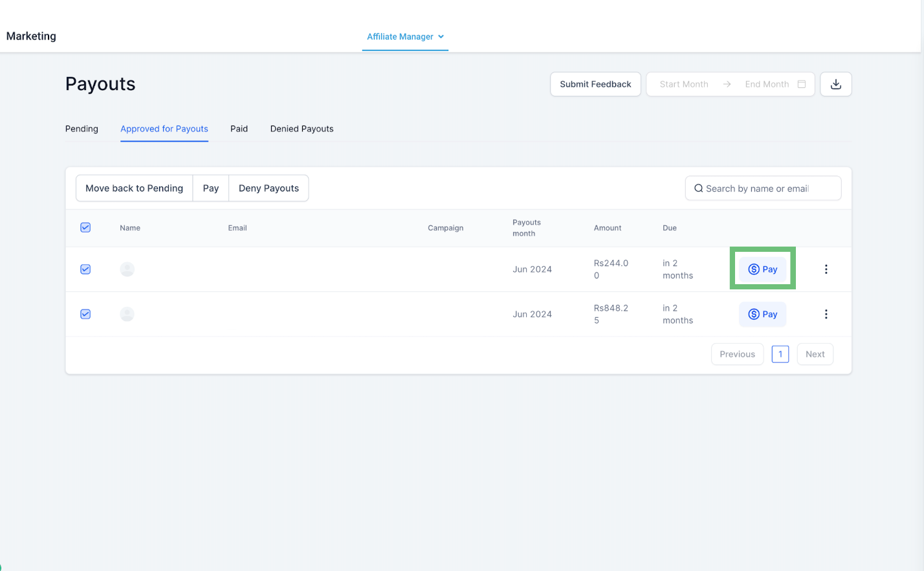Select page 1 in pagination

(780, 354)
